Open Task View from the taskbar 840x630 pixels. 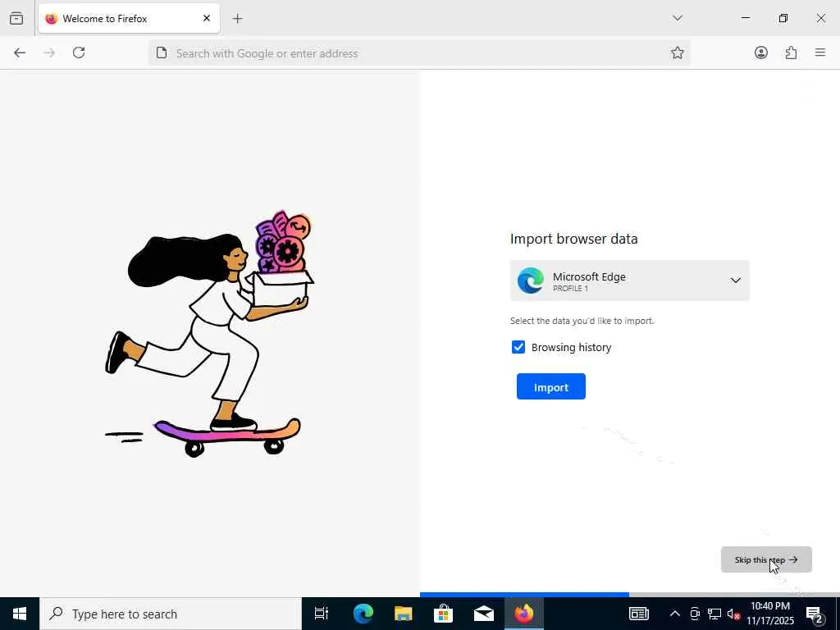coord(321,614)
